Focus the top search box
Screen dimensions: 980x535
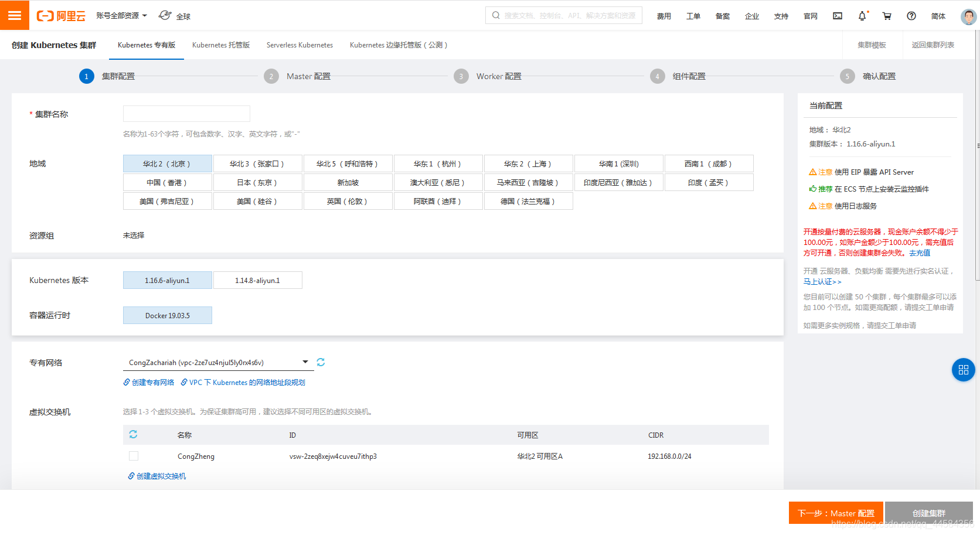564,15
